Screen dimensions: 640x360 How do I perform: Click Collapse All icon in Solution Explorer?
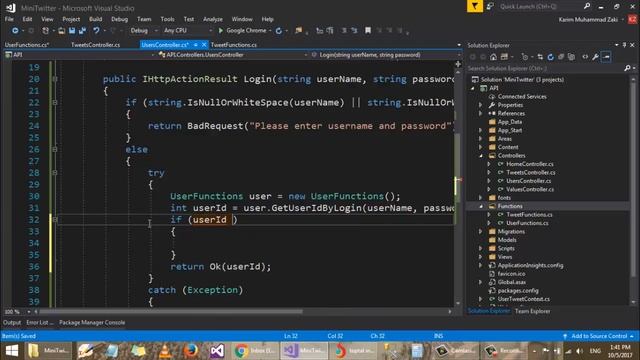561,57
